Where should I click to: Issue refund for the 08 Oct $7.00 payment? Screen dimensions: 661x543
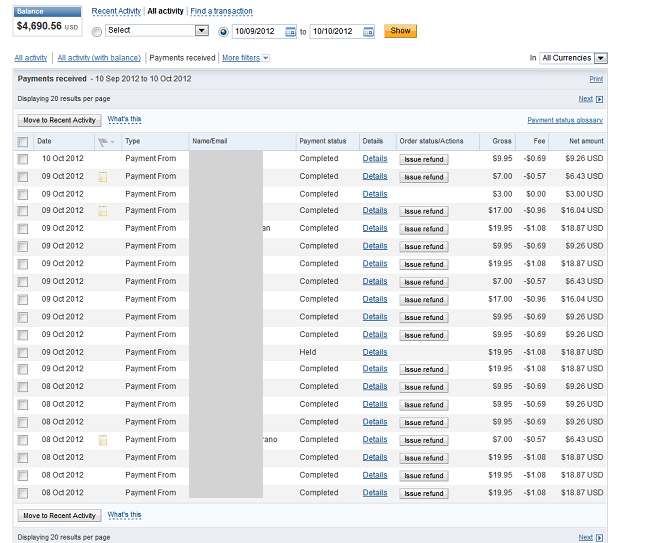[x=424, y=440]
